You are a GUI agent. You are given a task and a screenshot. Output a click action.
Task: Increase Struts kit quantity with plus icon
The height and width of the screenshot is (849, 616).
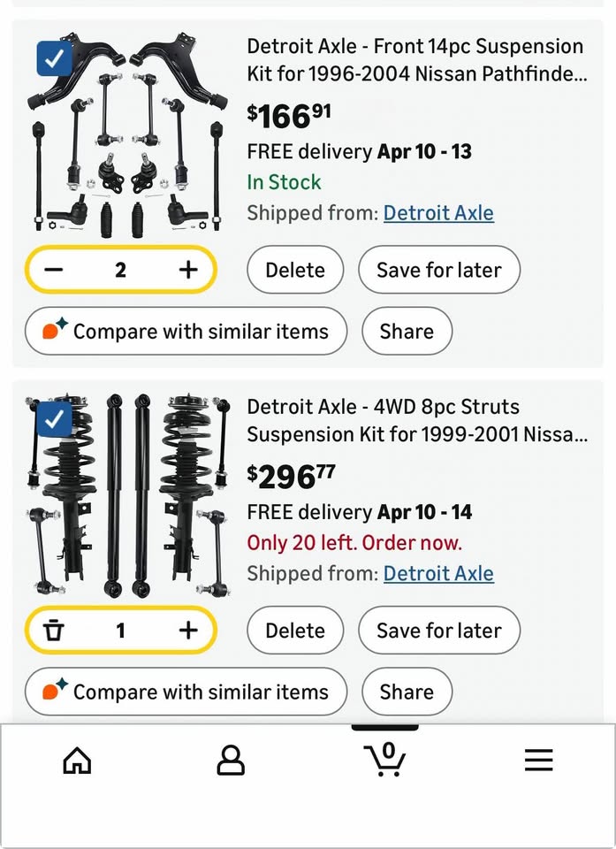(188, 631)
